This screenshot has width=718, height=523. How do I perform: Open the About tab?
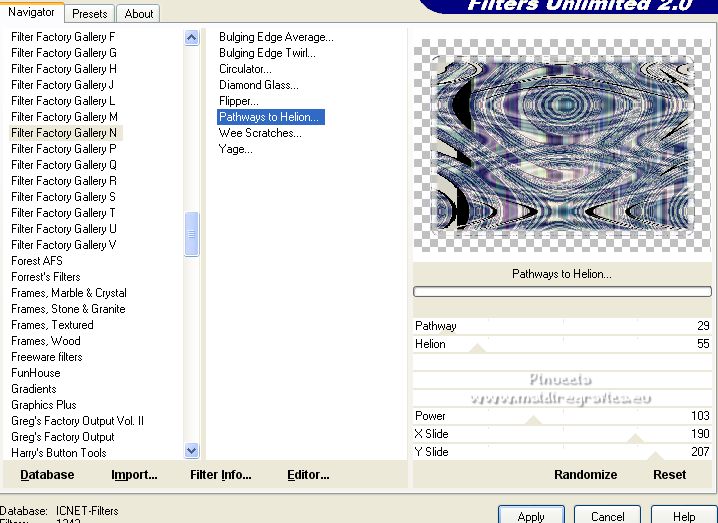(x=139, y=14)
